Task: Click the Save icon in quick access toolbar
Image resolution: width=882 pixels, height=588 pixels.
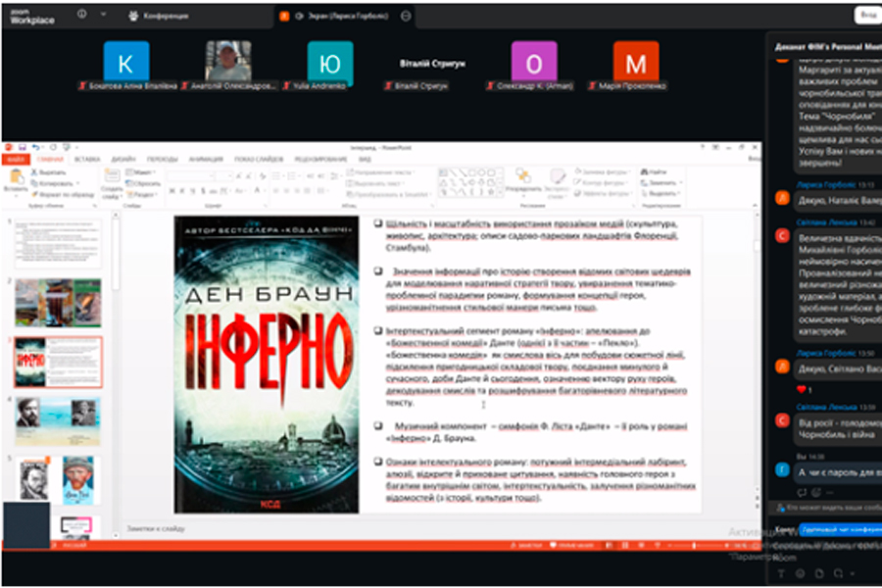Action: coord(22,147)
